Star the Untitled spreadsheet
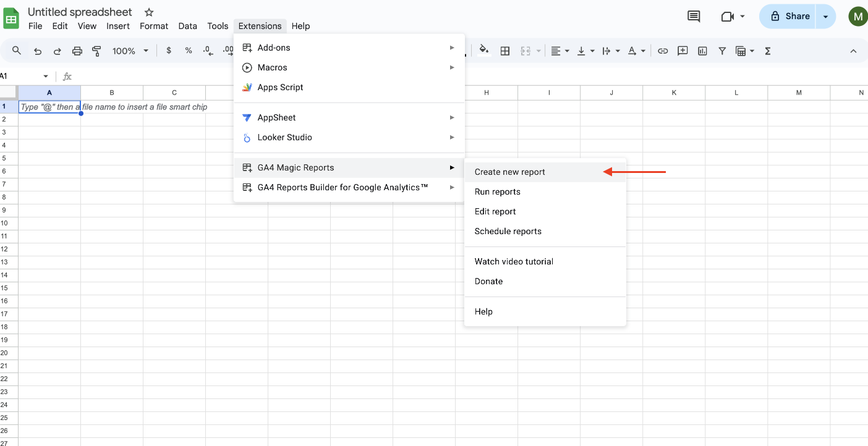Viewport: 868px width, 446px height. (x=148, y=12)
